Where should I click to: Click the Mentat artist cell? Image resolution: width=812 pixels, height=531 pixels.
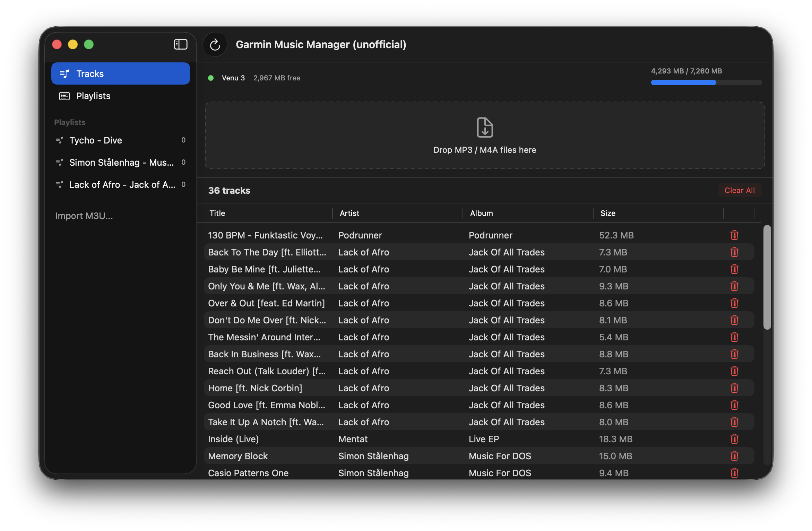[x=353, y=439]
